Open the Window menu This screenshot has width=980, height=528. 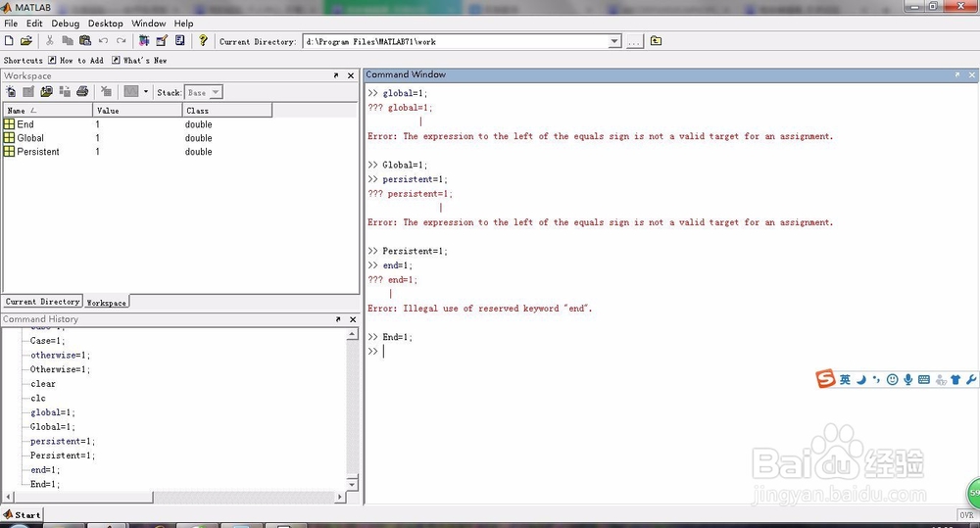click(148, 24)
